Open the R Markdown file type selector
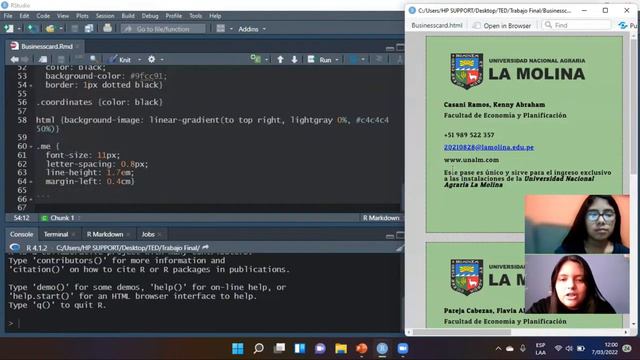 pyautogui.click(x=382, y=218)
